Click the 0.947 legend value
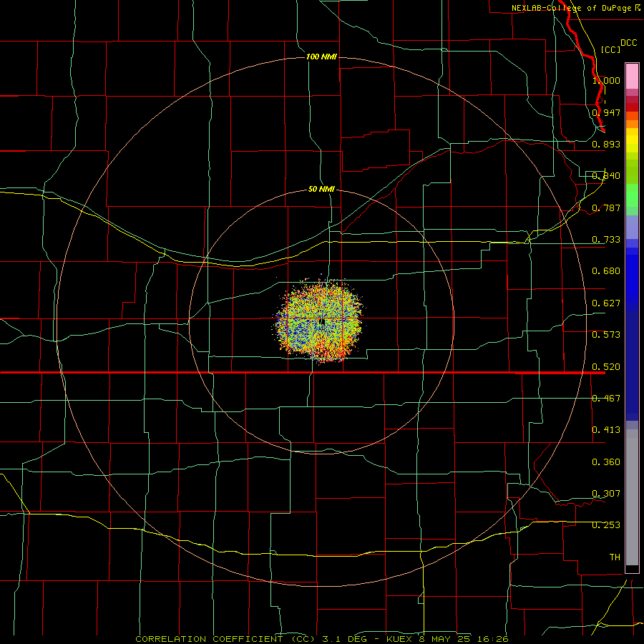 [x=606, y=112]
